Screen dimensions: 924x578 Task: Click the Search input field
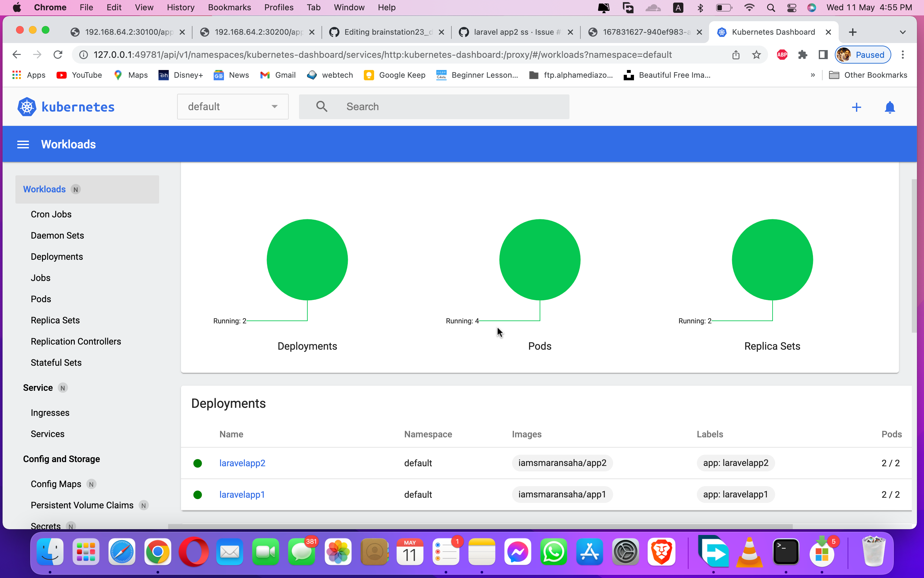[x=434, y=107]
